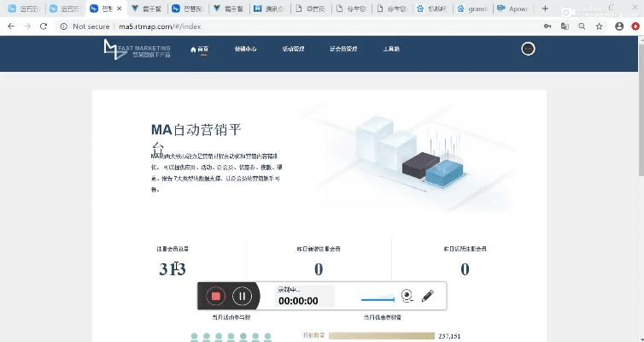Image resolution: width=644 pixels, height=342 pixels.
Task: Open the 首页 home nav item
Action: (199, 49)
